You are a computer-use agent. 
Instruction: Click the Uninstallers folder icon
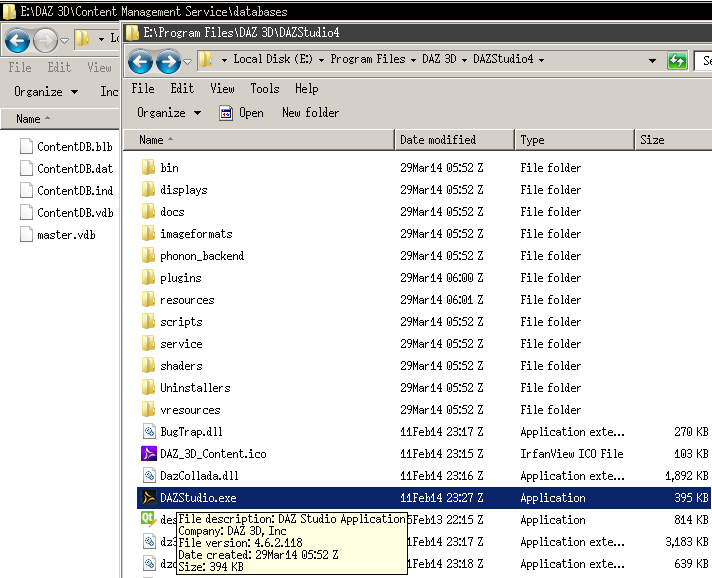point(148,388)
